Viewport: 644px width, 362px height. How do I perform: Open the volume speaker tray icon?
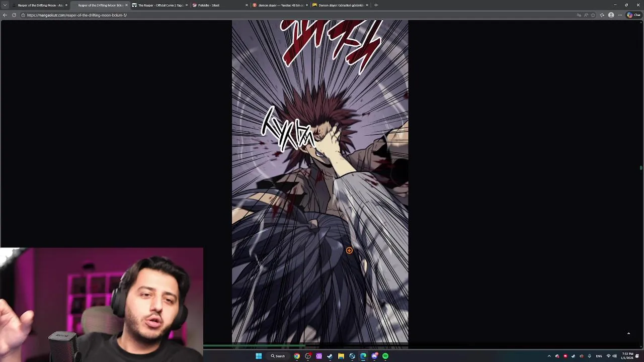[614, 356]
